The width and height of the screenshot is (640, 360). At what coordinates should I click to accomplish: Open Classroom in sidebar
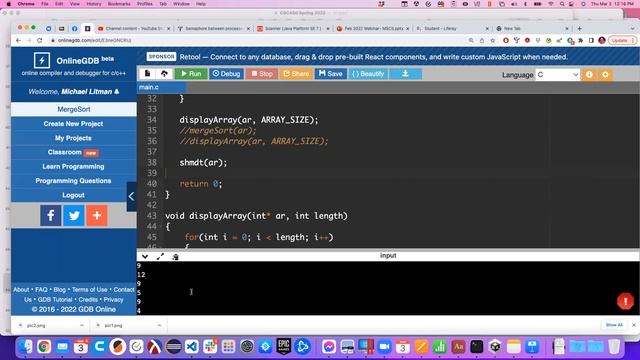[x=73, y=152]
